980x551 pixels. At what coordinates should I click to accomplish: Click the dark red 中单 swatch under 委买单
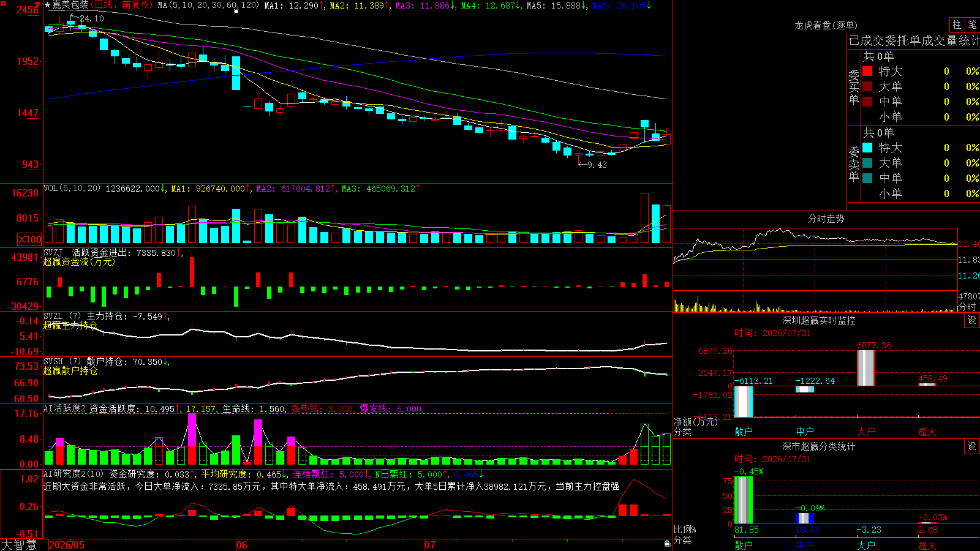[867, 101]
